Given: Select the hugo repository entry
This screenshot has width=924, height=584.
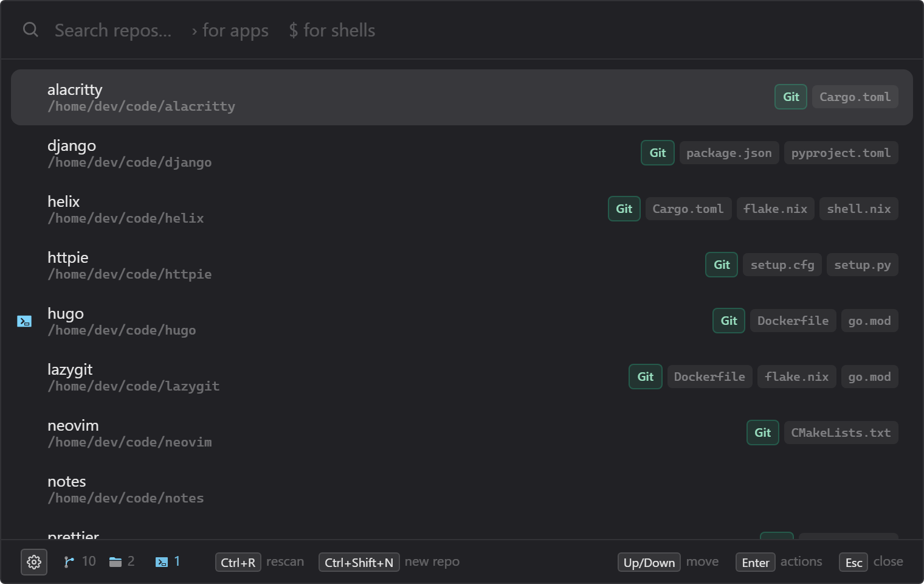Looking at the screenshot, I should coord(462,321).
